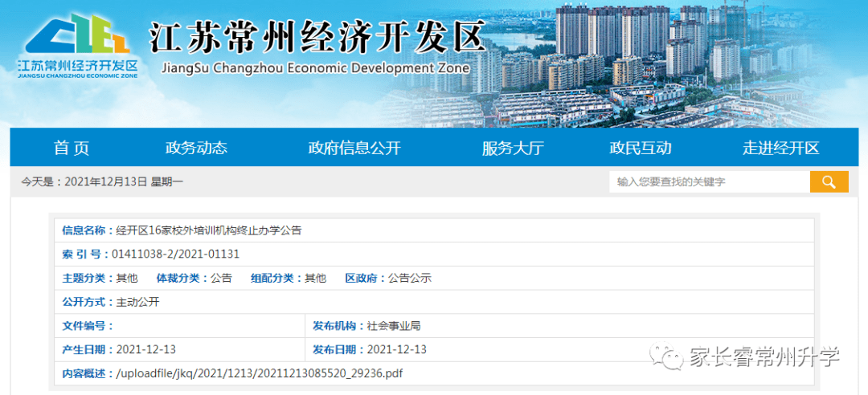Open the PDF link /uploadfile/jkq/2021/1213/20211213085520_29236.pdf

pos(259,373)
